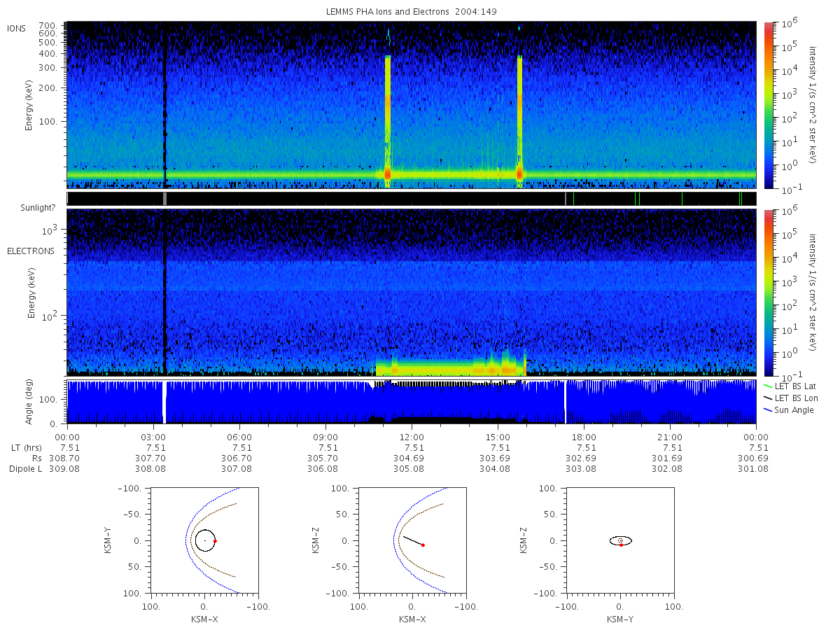Click the KSM-Y vertical axis label of the first orbit plot

[x=108, y=541]
